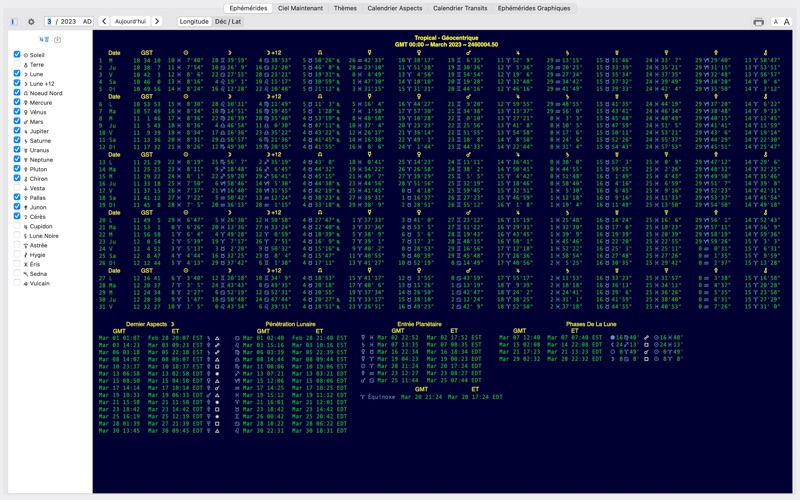Toggle Saturne checkbox
The image size is (800, 500).
pos(17,140)
